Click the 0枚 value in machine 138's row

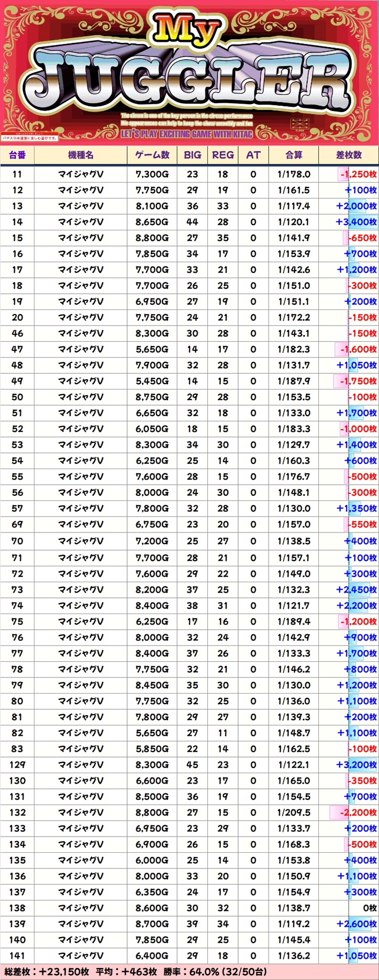point(370,908)
